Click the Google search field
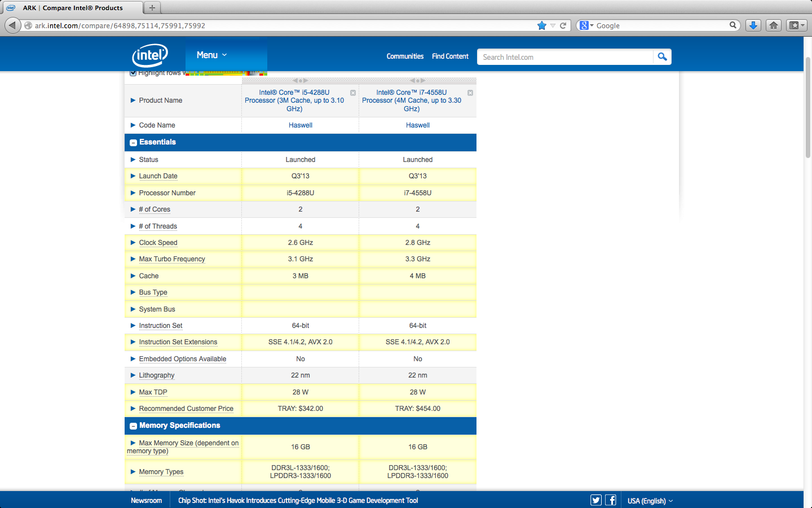The height and width of the screenshot is (508, 812). click(661, 25)
